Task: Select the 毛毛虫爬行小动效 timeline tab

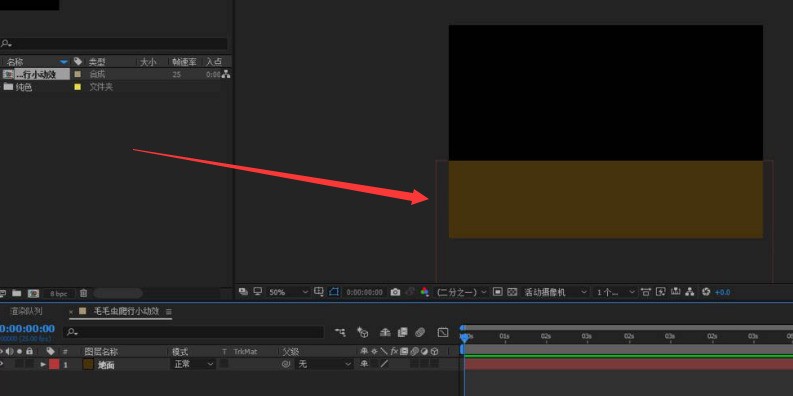Action: [x=126, y=311]
